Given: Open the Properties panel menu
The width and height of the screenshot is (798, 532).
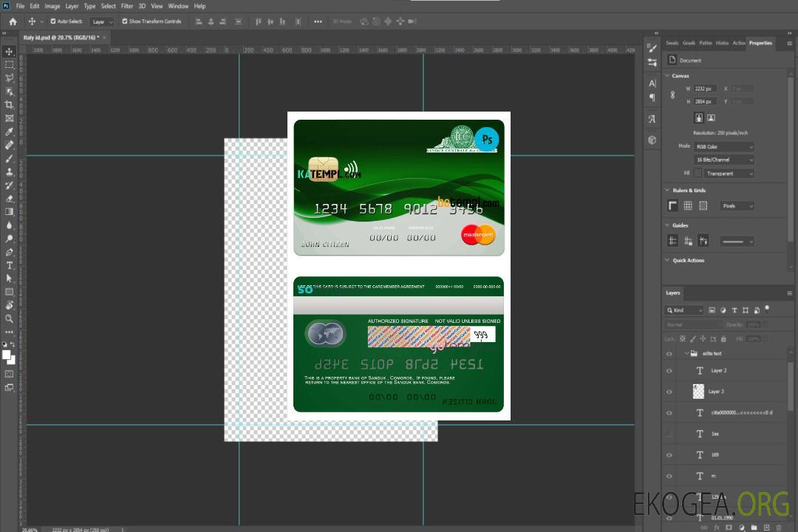Looking at the screenshot, I should point(789,44).
